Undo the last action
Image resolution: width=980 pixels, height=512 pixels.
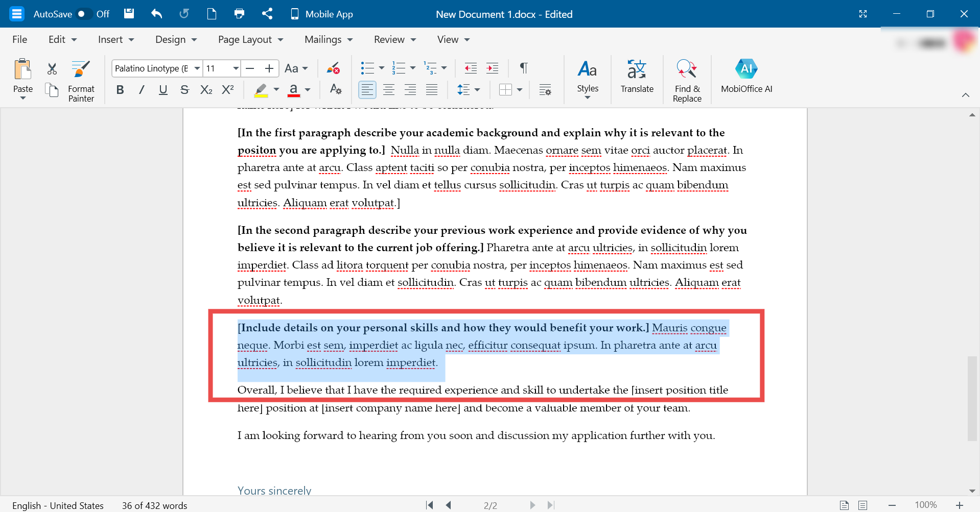click(156, 14)
